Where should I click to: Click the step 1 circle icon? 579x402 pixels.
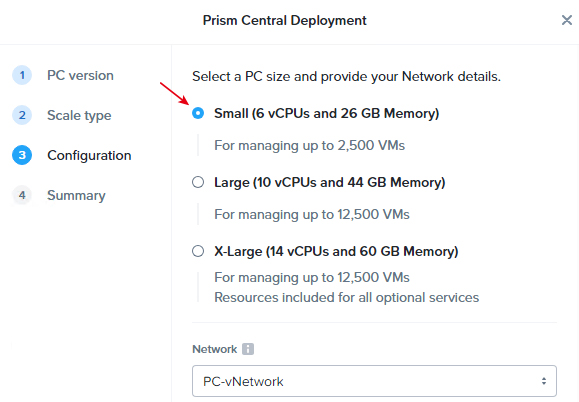pos(22,75)
